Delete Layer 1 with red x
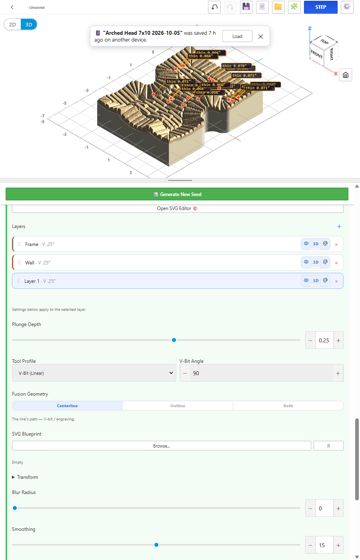The height and width of the screenshot is (560, 360). (336, 281)
